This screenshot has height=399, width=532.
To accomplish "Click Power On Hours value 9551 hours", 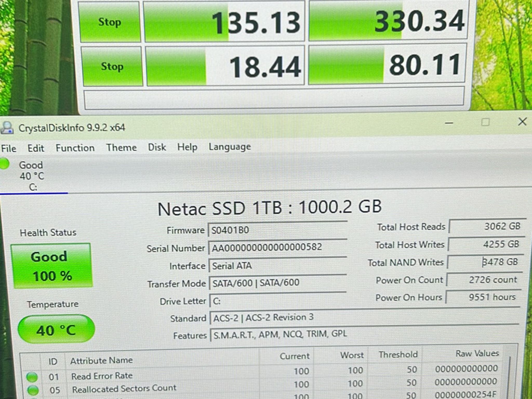I will pos(483,297).
